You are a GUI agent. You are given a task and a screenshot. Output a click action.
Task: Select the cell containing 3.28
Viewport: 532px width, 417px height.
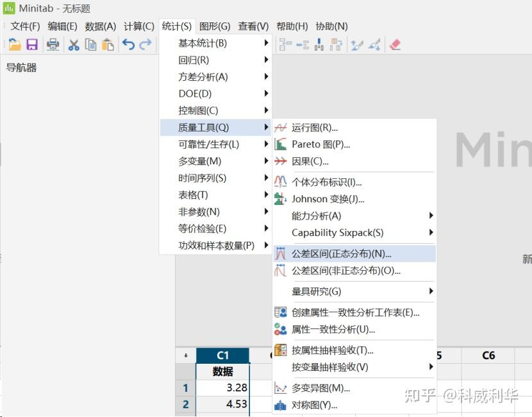(222, 387)
